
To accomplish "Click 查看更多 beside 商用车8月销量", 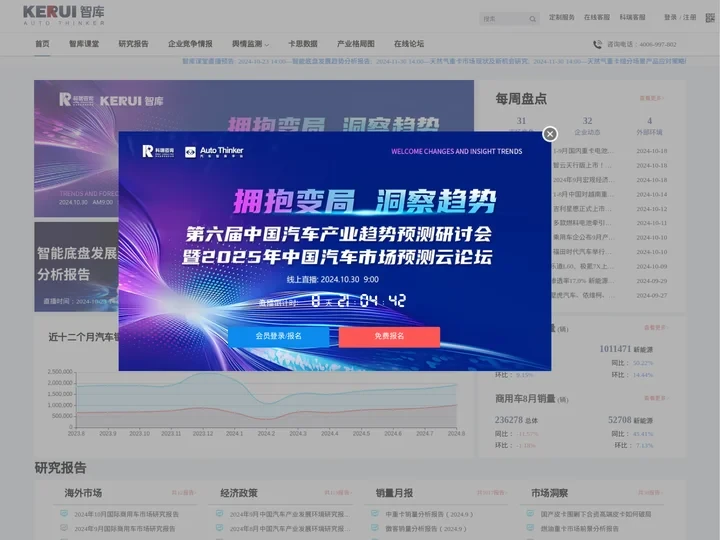I will (656, 398).
